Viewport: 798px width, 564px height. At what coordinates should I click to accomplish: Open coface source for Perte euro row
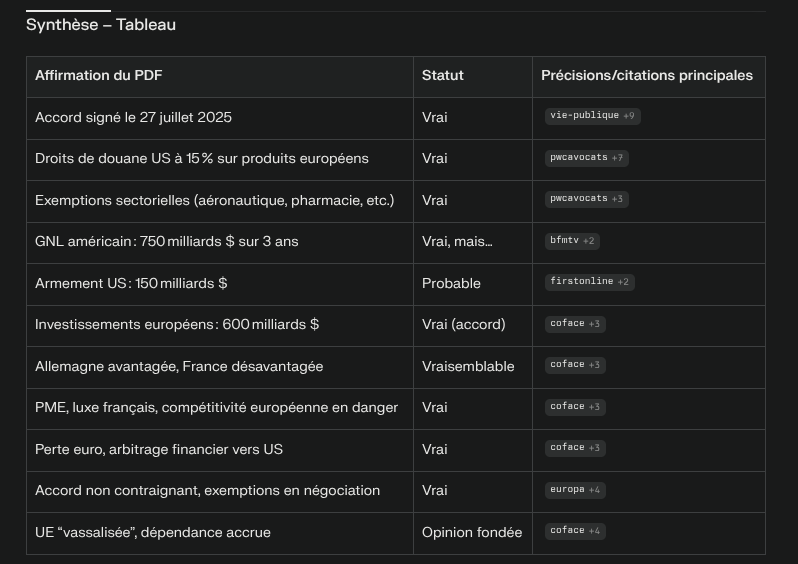click(576, 448)
